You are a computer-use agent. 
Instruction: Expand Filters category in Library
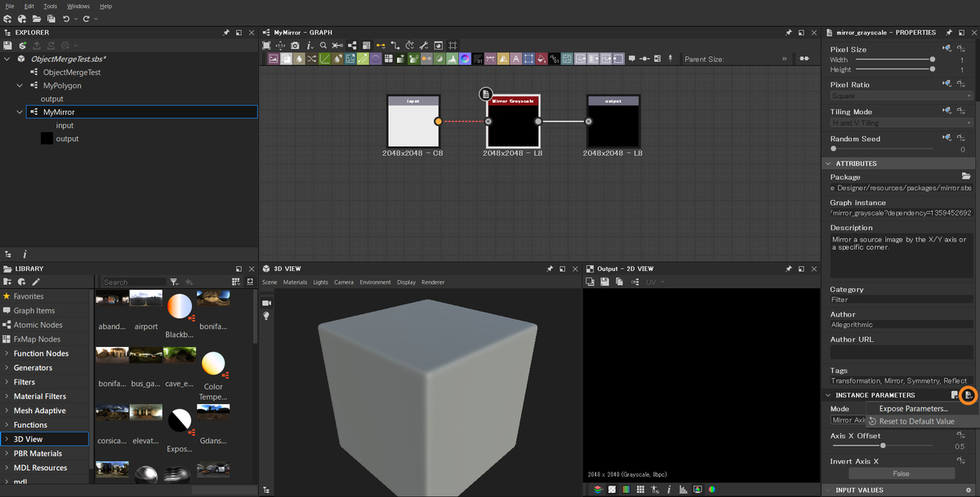click(x=7, y=382)
